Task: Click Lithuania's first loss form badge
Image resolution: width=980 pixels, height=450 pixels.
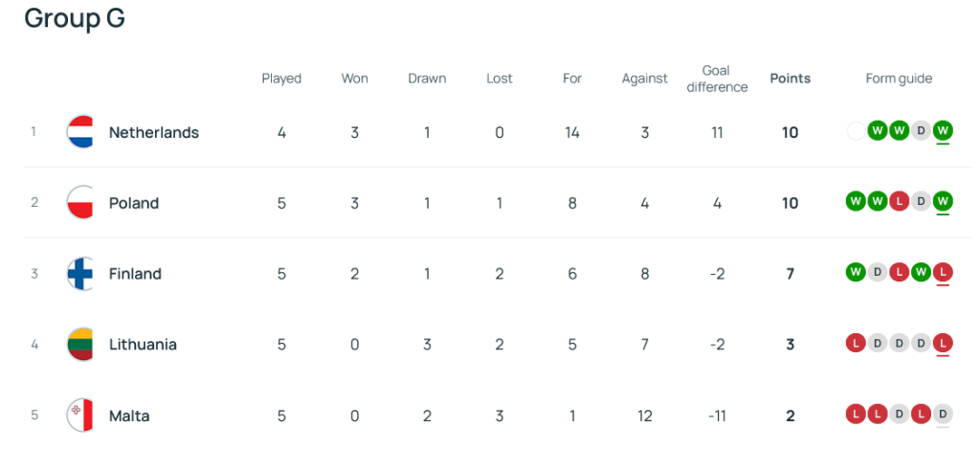Action: point(856,344)
